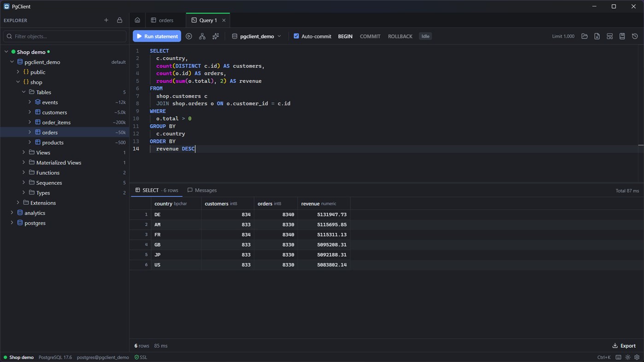The height and width of the screenshot is (362, 644).
Task: Expand the customers table node
Action: [x=30, y=112]
